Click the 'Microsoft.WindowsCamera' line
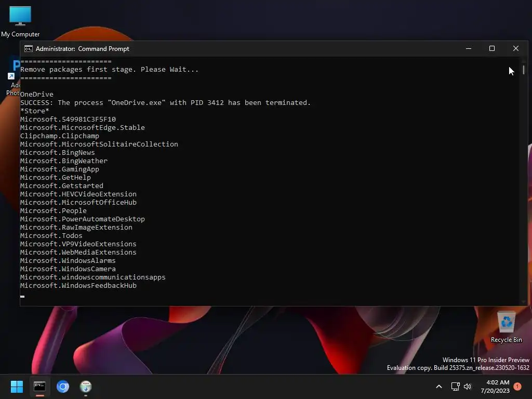 [x=68, y=269]
